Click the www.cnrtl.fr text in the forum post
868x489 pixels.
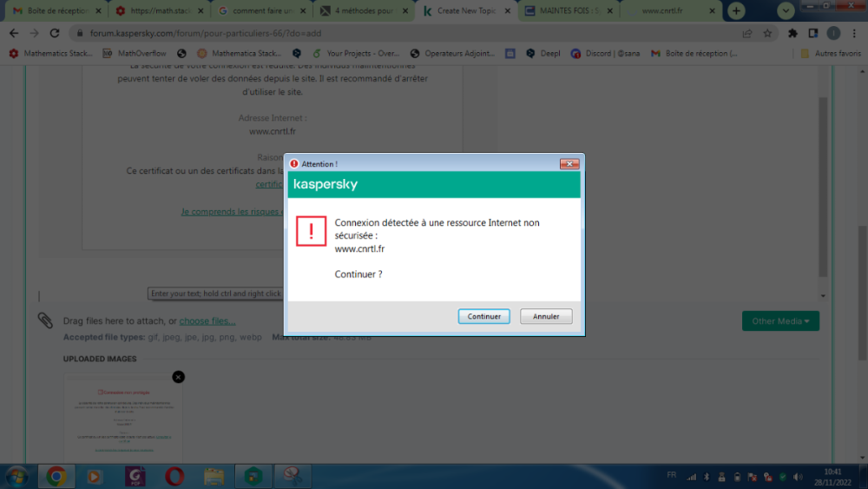273,131
